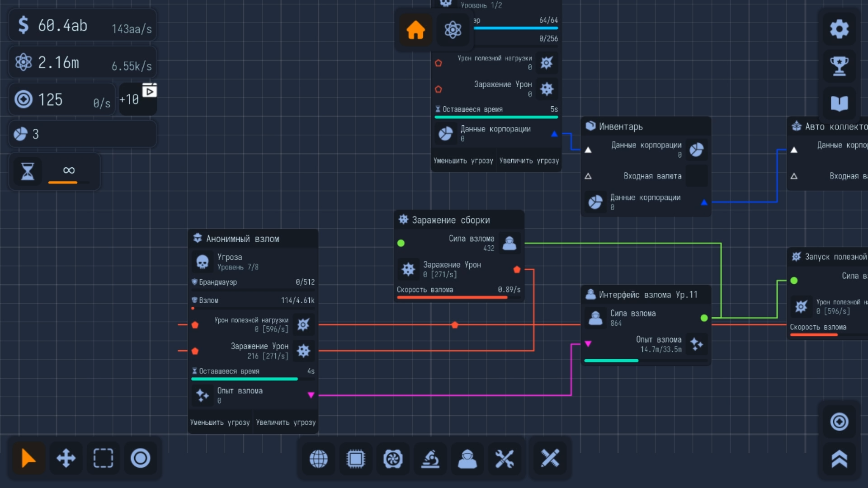Screen dimensions: 868x488
Task: Click pie chart icon next to Данные корпорации in Инвентарь
Action: coord(696,150)
